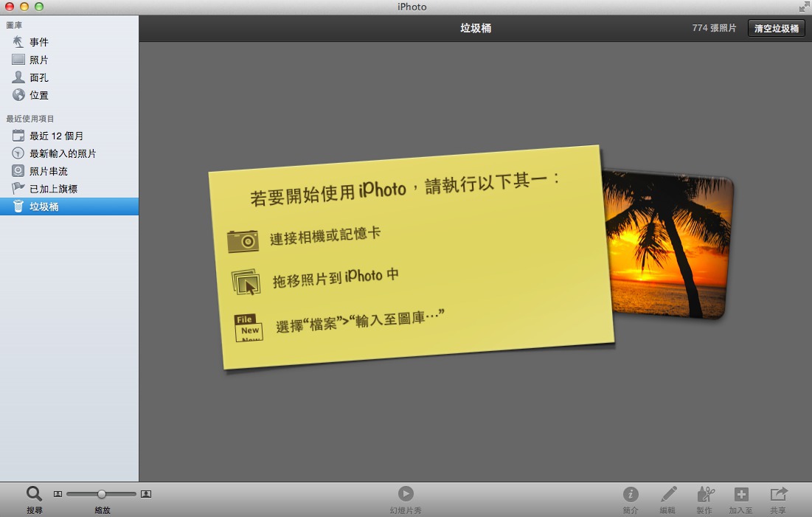Click the camera icon on the sticky note

tap(243, 241)
